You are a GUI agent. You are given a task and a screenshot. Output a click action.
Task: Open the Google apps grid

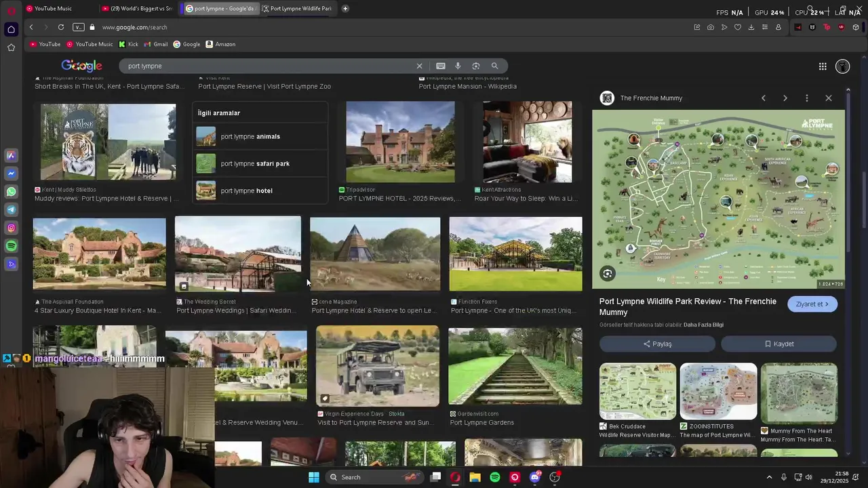point(823,66)
